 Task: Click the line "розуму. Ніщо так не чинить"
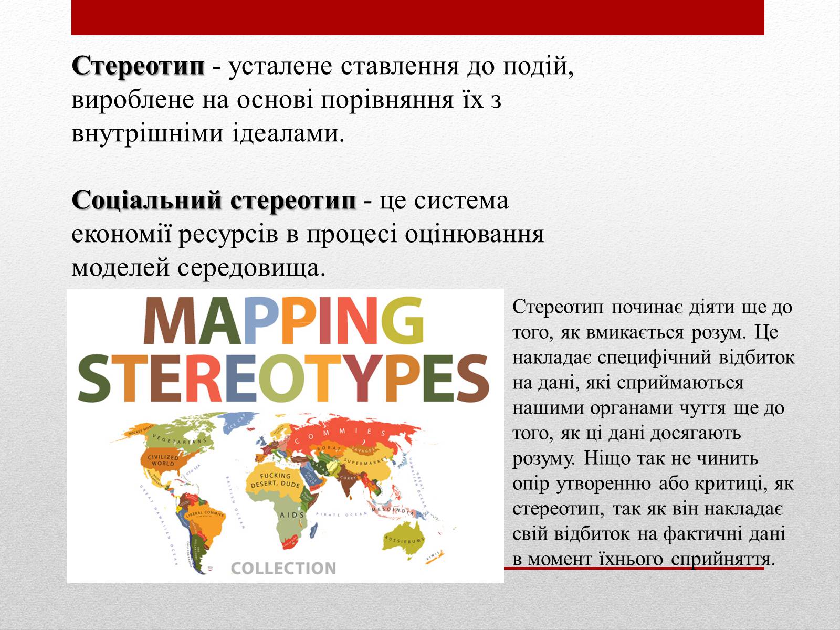635,458
